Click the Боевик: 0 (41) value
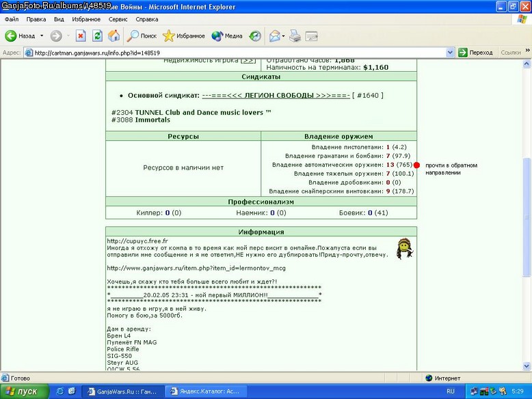Screen dimensions: 532x399 [x=363, y=213]
